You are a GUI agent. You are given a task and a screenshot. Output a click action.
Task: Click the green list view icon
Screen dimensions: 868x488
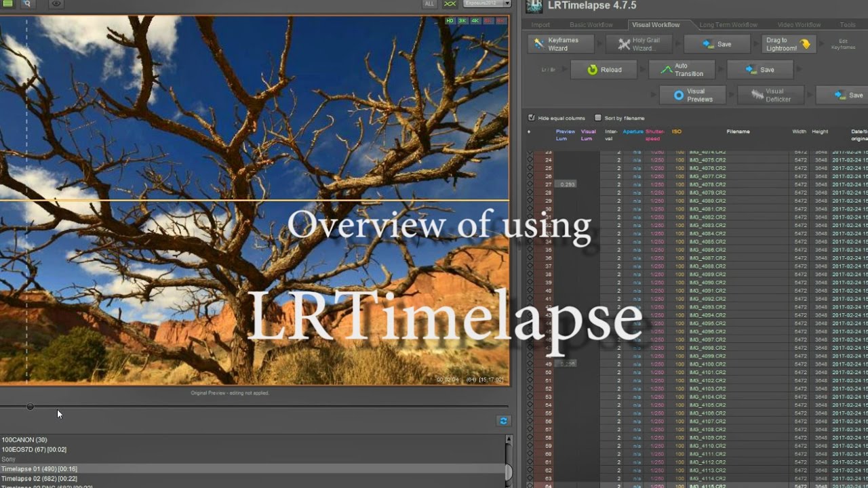[8, 3]
